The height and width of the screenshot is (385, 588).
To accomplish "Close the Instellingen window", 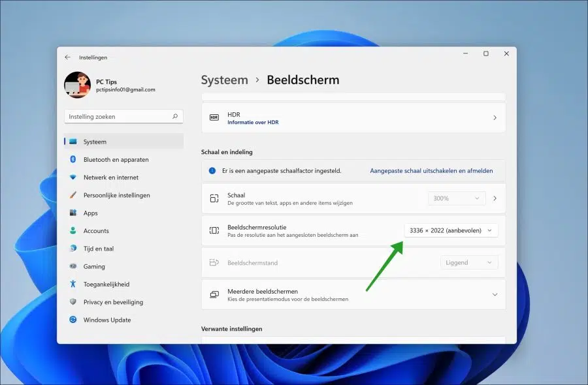I will click(x=506, y=54).
